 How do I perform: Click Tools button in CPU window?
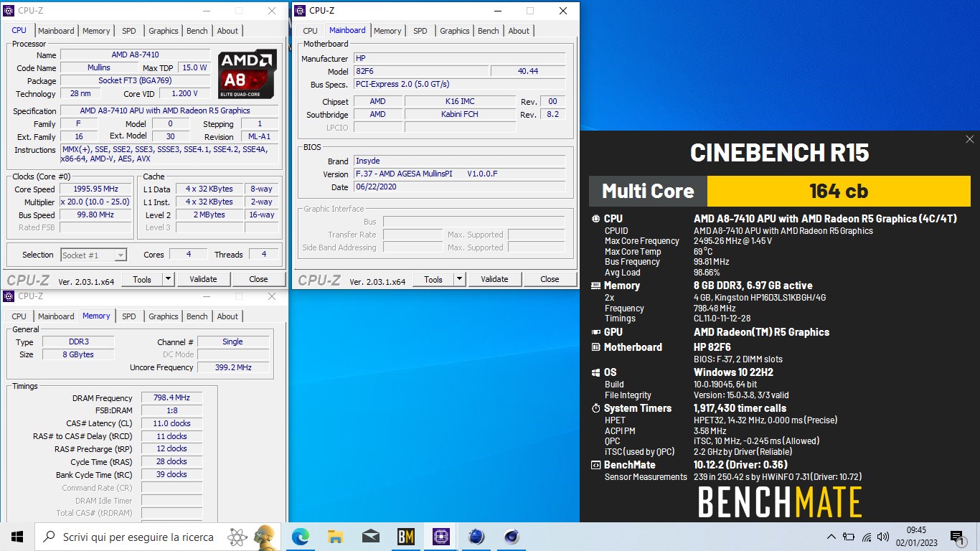[142, 279]
